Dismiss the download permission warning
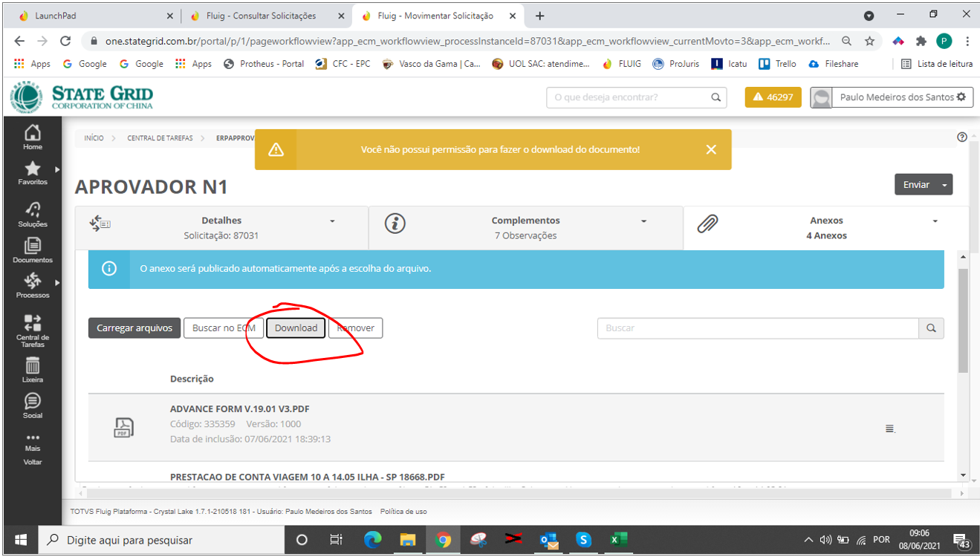This screenshot has width=980, height=557. pyautogui.click(x=711, y=149)
